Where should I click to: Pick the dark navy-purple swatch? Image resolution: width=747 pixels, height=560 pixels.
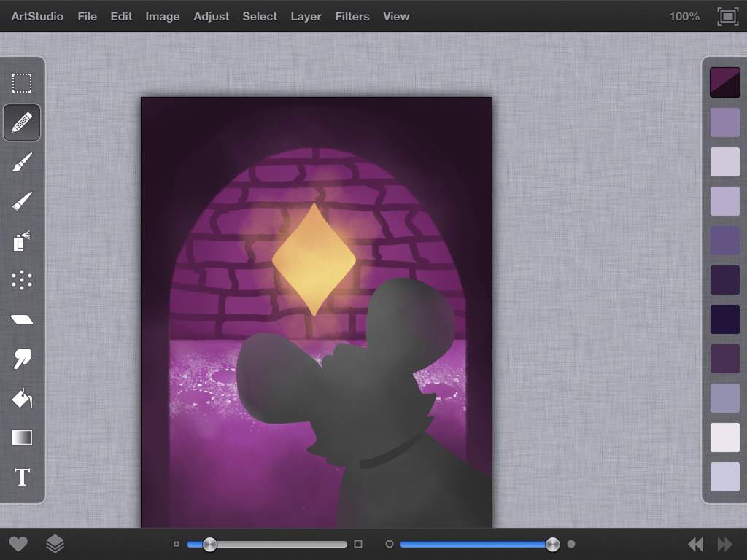[x=724, y=319]
